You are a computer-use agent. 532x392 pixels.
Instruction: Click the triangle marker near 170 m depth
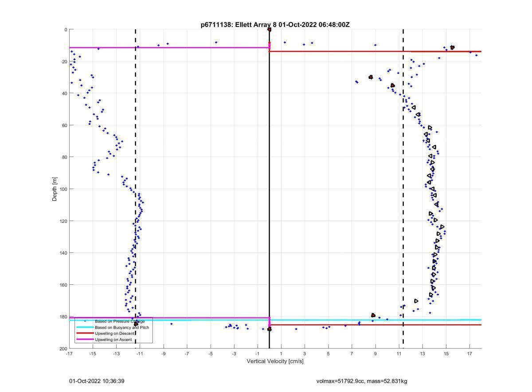[416, 301]
